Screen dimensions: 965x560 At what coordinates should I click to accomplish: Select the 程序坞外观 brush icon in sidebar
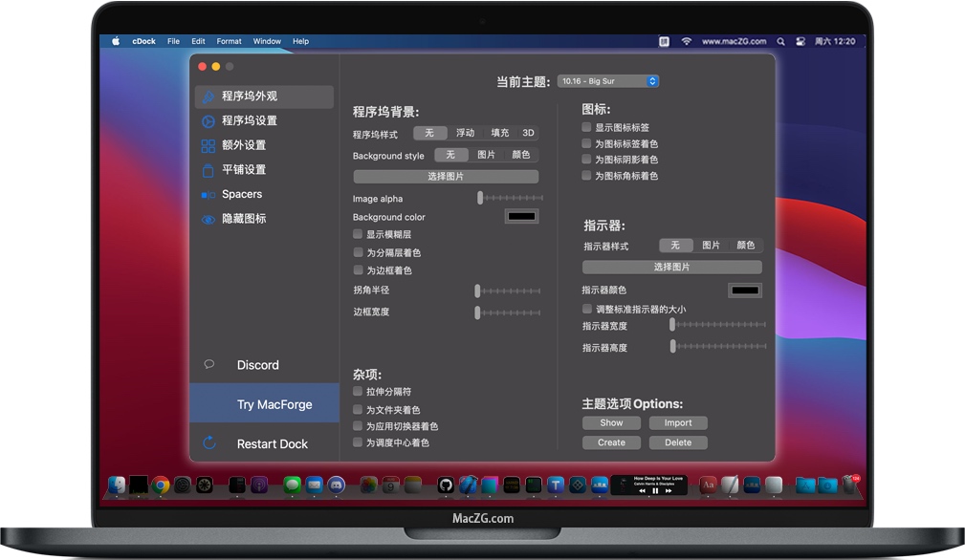click(x=208, y=97)
